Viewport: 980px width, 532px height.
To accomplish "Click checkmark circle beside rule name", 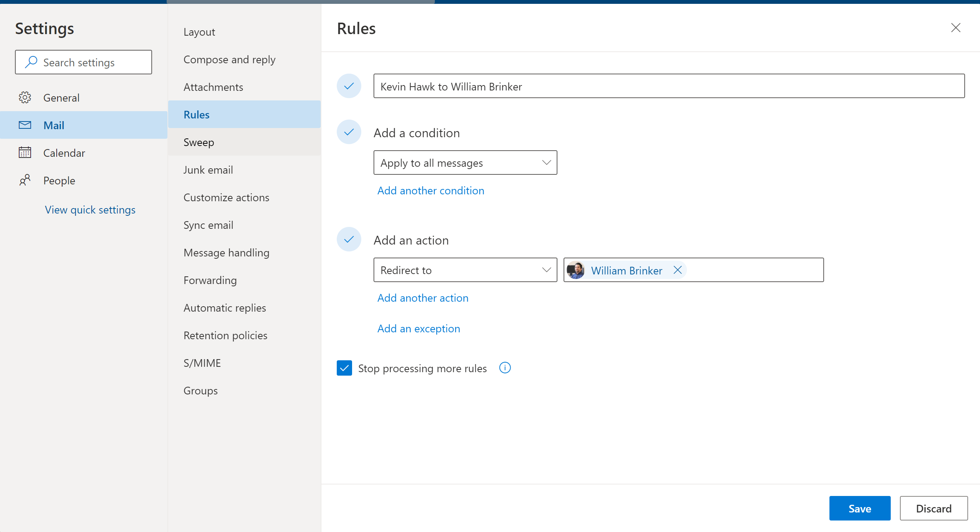I will coord(349,86).
